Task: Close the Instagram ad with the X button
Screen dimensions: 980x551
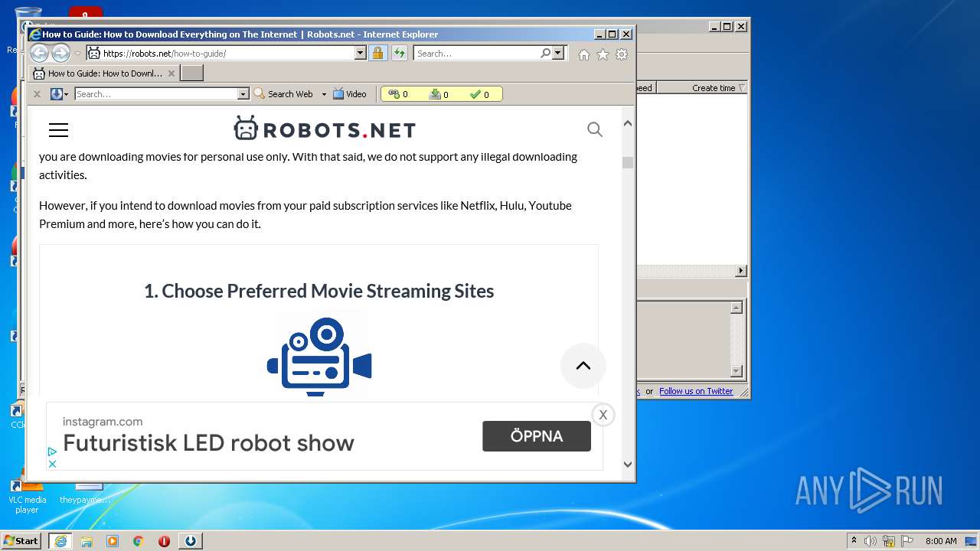Action: pyautogui.click(x=603, y=415)
